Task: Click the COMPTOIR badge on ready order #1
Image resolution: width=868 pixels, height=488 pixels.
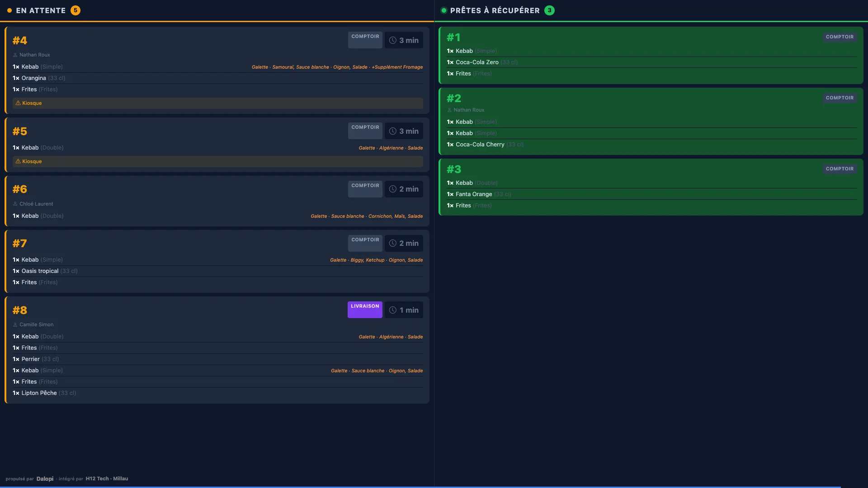Action: tap(840, 37)
